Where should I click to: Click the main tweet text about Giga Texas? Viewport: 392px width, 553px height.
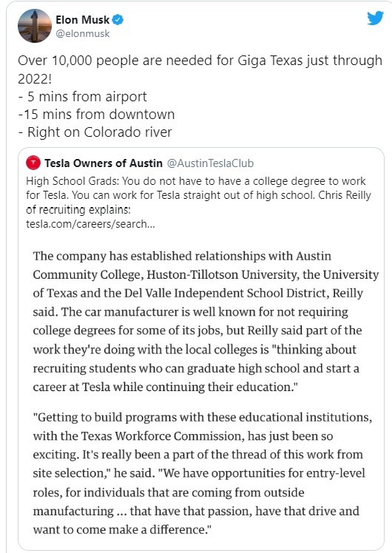pyautogui.click(x=200, y=69)
